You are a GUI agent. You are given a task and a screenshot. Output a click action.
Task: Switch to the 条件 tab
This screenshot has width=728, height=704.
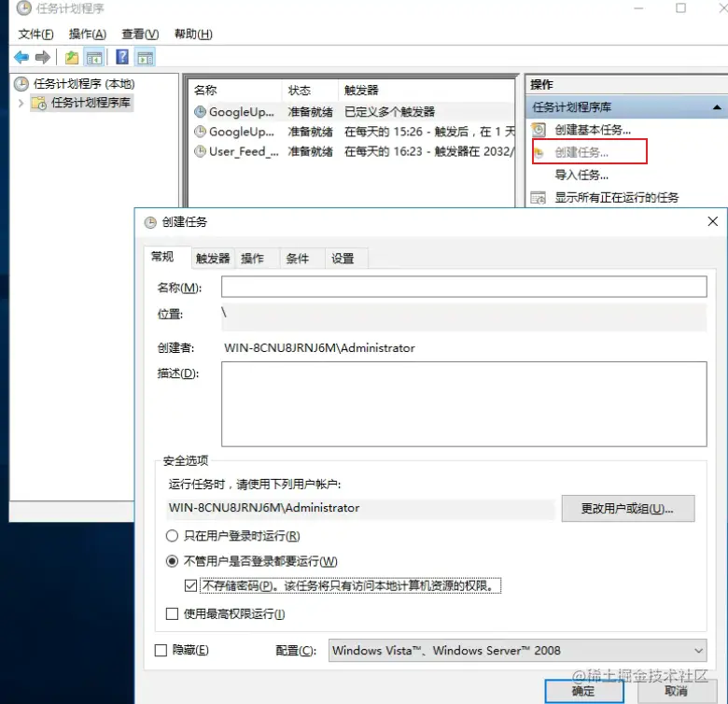[x=297, y=259]
